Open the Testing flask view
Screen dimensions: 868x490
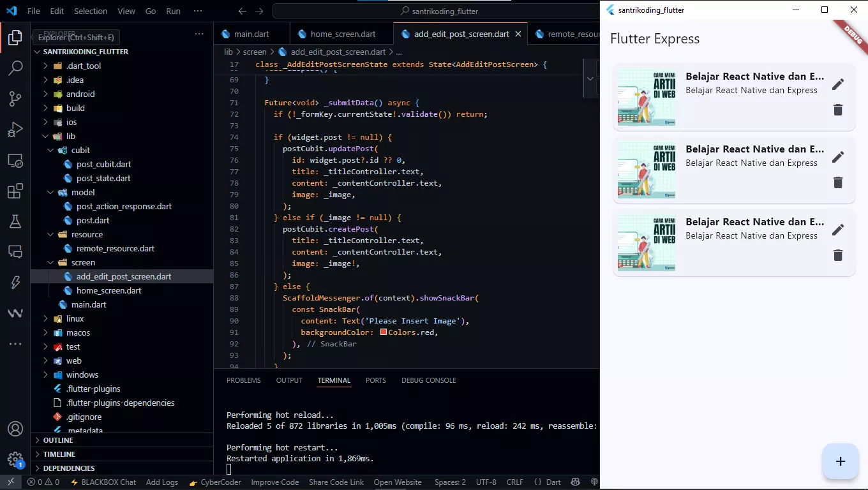tap(15, 221)
